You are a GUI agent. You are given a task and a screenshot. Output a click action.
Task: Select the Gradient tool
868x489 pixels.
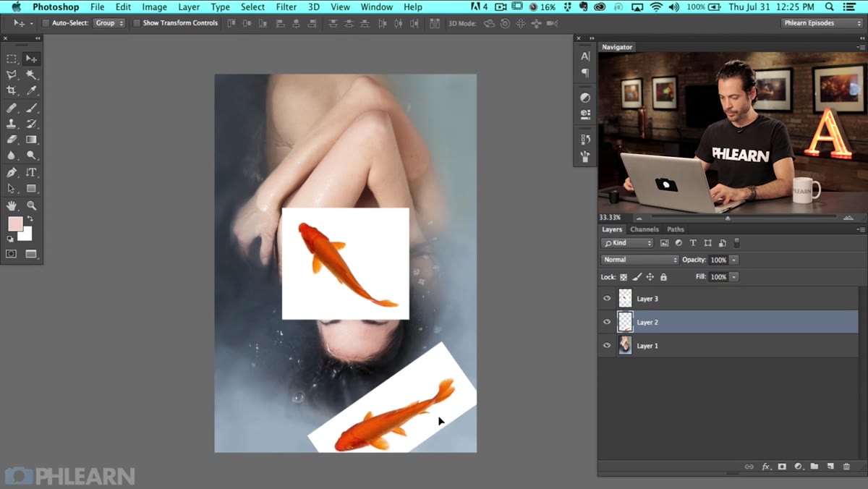(x=31, y=140)
